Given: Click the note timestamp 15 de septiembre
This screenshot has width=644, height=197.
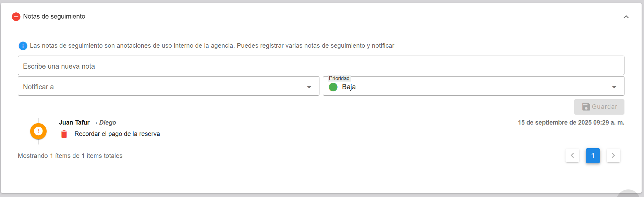Looking at the screenshot, I should 571,123.
